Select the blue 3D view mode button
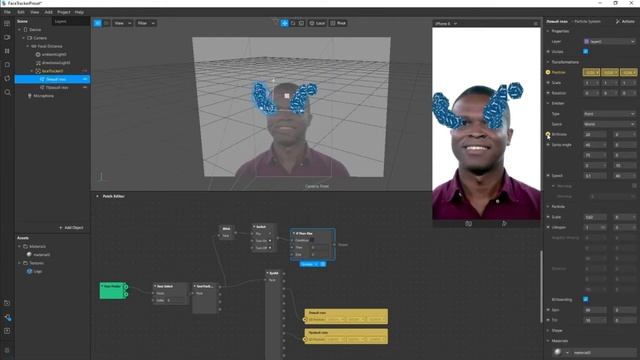The image size is (640, 360). 98,23
